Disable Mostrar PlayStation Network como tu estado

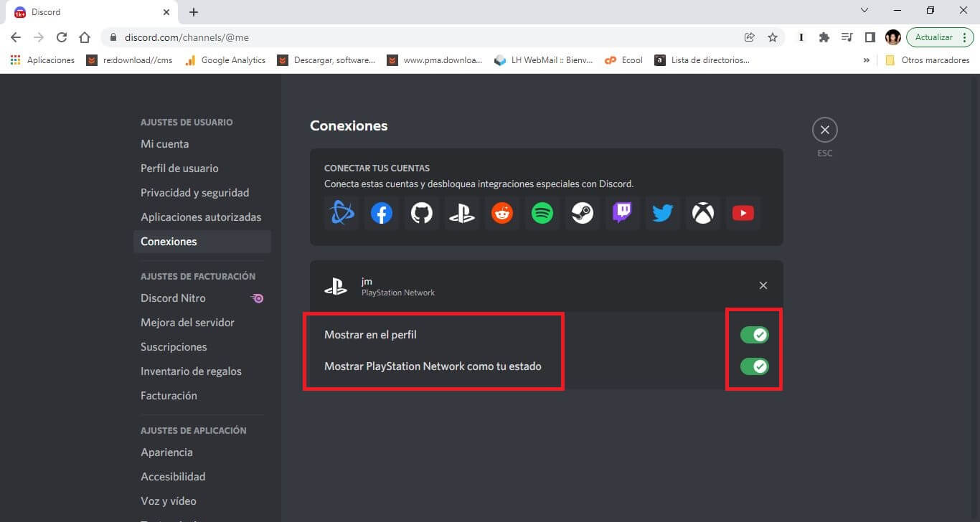755,366
